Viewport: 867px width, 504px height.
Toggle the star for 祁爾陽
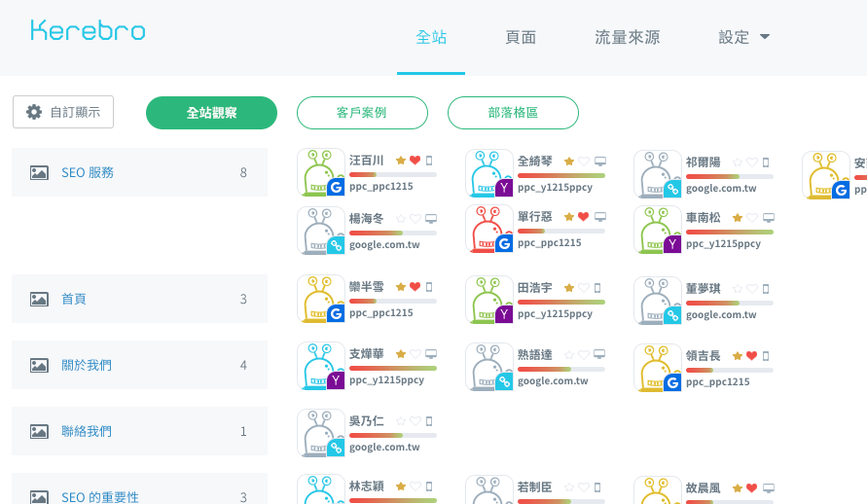[737, 162]
